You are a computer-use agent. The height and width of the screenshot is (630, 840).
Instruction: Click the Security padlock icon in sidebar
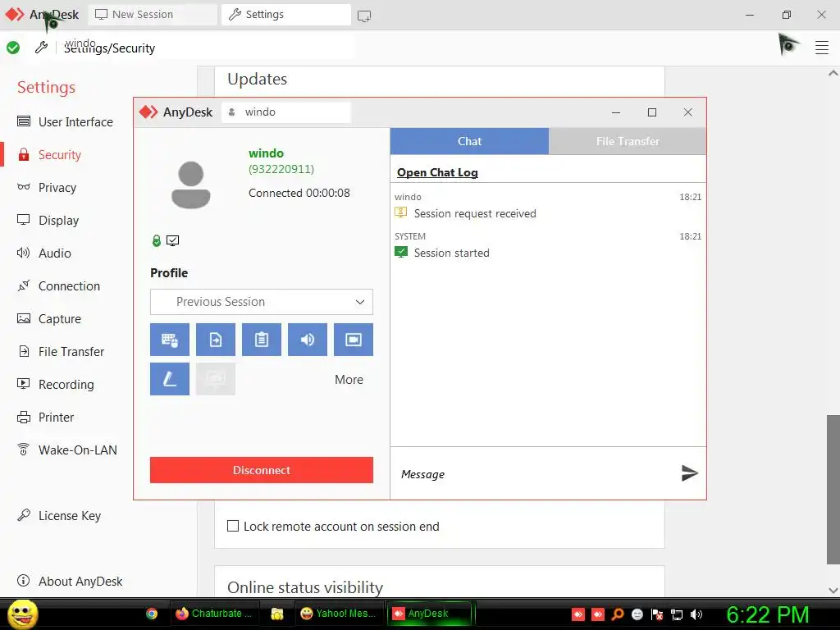pos(24,155)
